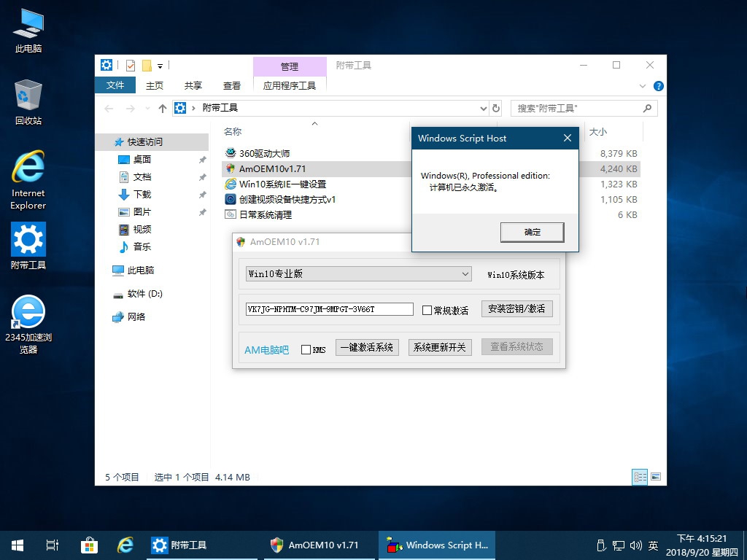Toggle KMS checkbox
Screen dimensions: 747x560
(x=306, y=349)
